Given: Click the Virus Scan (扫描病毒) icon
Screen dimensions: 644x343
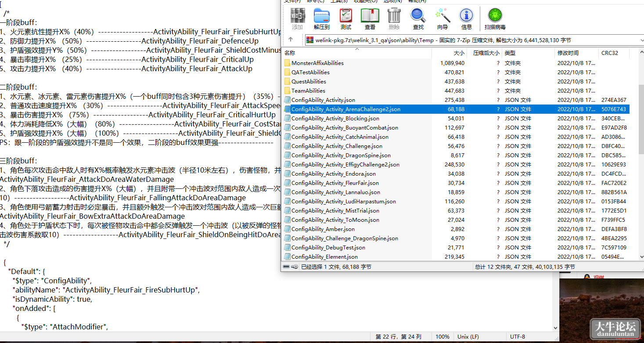Looking at the screenshot, I should 495,18.
